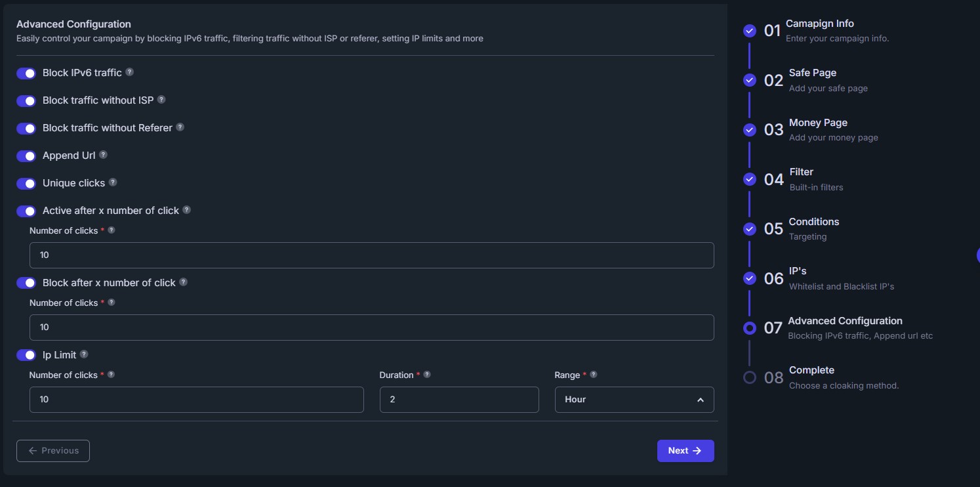Click Ip Limit Number of clicks field

[x=197, y=400]
